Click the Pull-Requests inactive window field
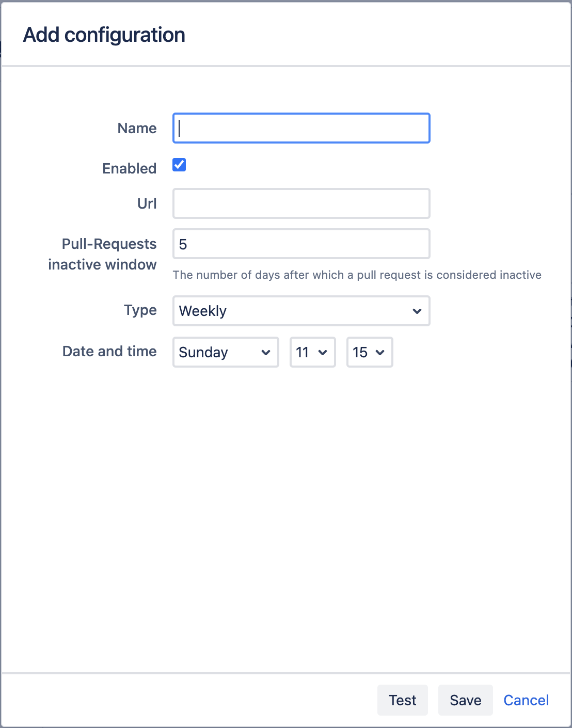Screen dimensions: 572x728 [x=301, y=244]
